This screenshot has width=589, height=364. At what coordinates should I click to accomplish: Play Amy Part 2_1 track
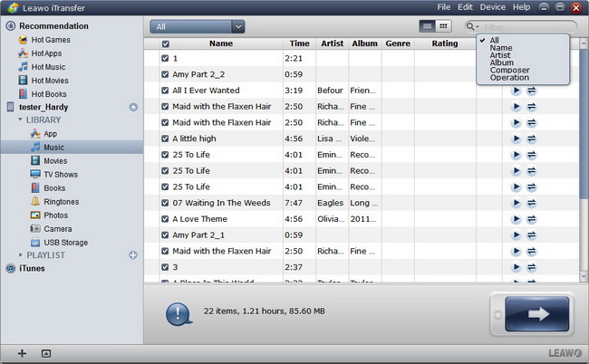pyautogui.click(x=517, y=235)
